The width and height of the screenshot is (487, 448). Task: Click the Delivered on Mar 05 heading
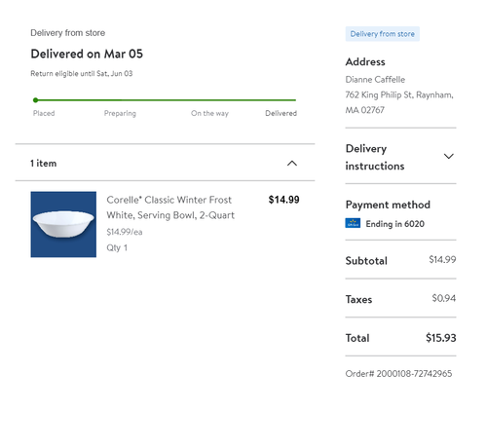(x=87, y=54)
